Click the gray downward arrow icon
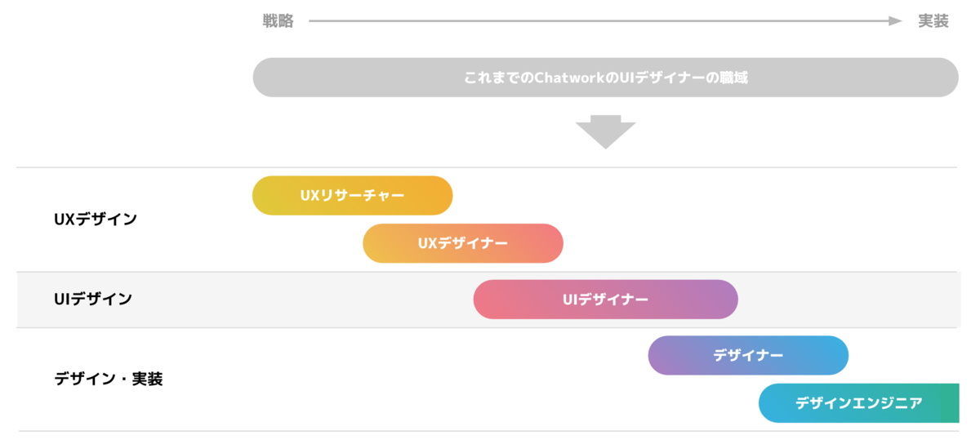Viewport: 980px width, 444px height. point(605,131)
